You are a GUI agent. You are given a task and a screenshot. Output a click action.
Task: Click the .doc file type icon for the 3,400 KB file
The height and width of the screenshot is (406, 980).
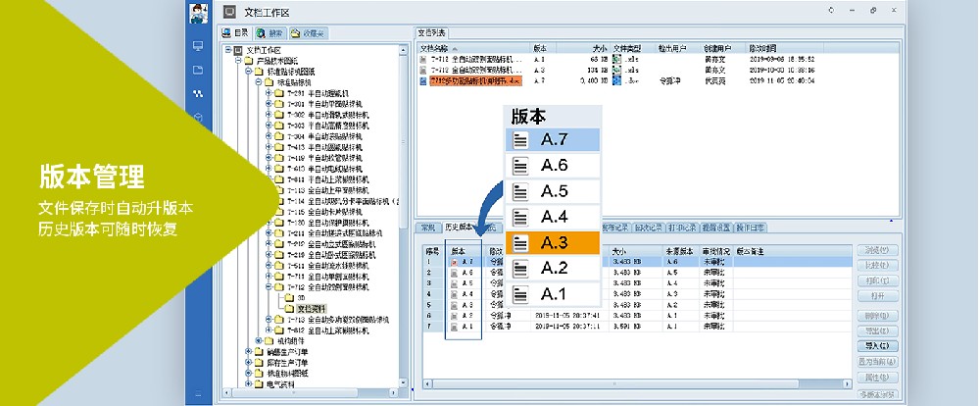pos(616,80)
